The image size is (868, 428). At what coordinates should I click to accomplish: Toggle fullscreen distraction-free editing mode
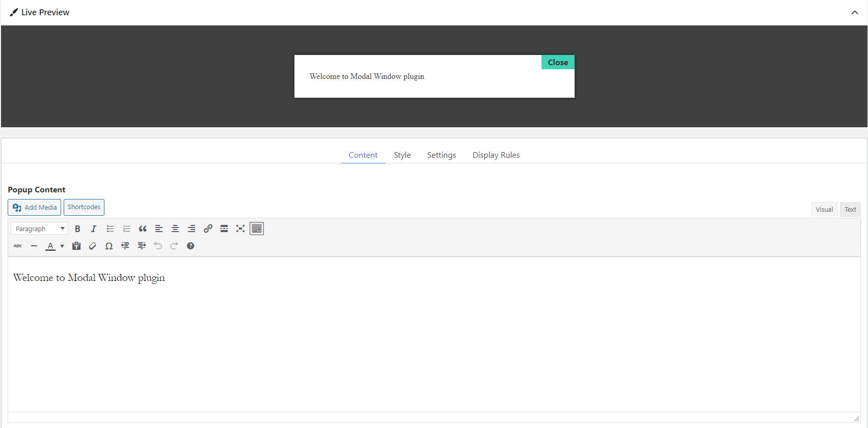pyautogui.click(x=240, y=229)
